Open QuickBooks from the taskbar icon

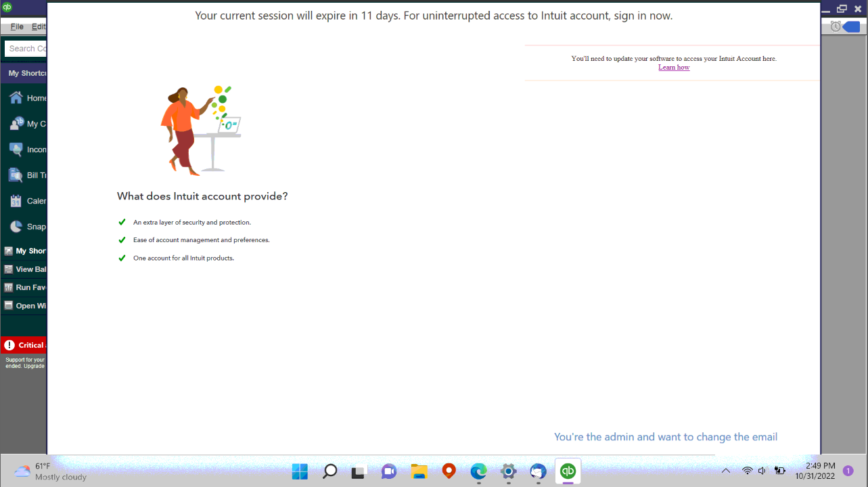point(568,471)
